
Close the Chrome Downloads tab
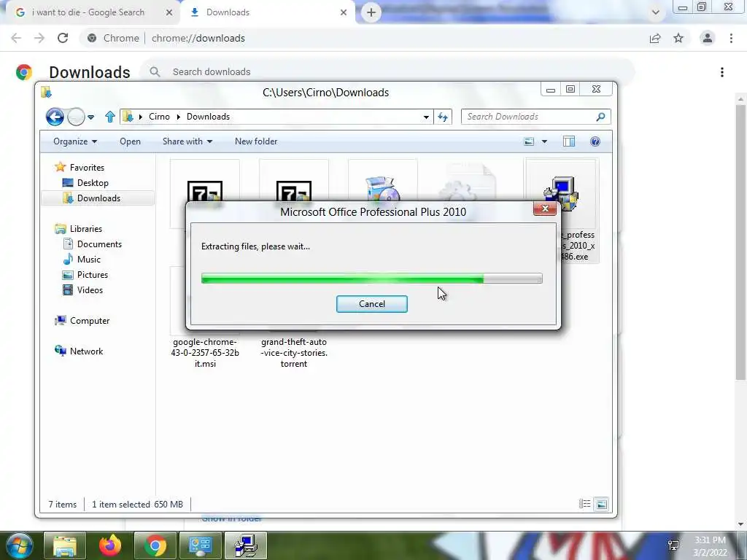point(344,12)
